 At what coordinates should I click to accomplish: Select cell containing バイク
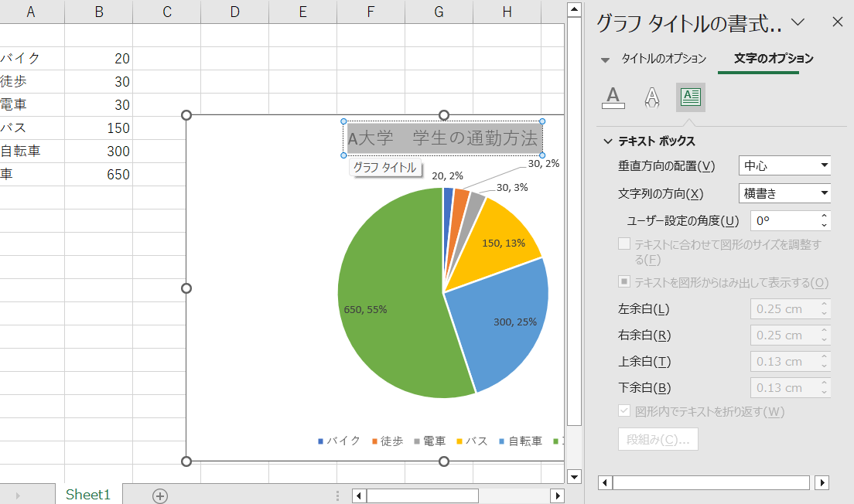[x=32, y=58]
